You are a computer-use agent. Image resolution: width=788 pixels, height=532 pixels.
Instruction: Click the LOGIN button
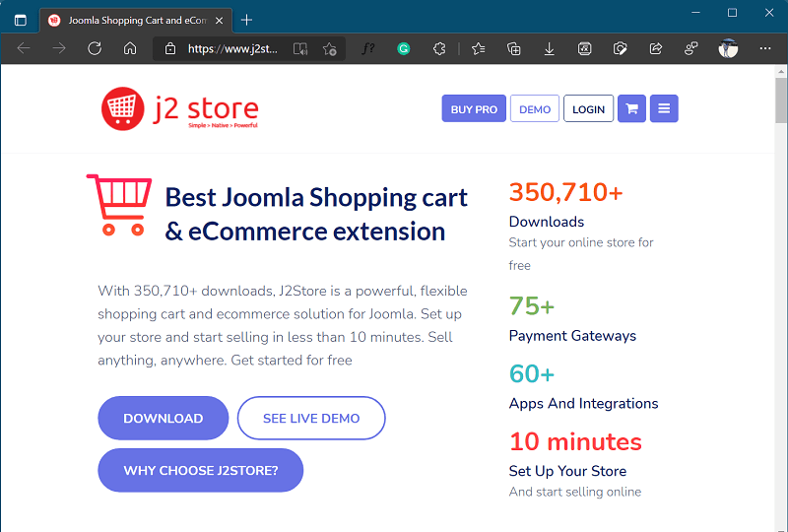click(588, 108)
